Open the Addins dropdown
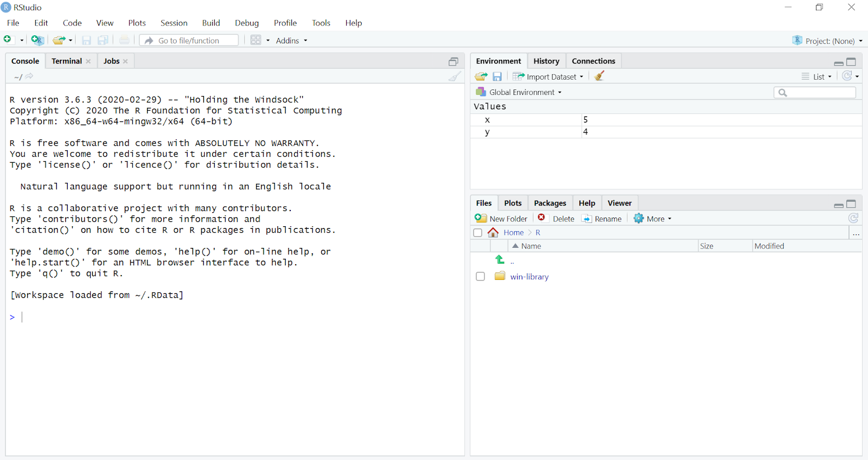Image resolution: width=868 pixels, height=460 pixels. [x=291, y=41]
